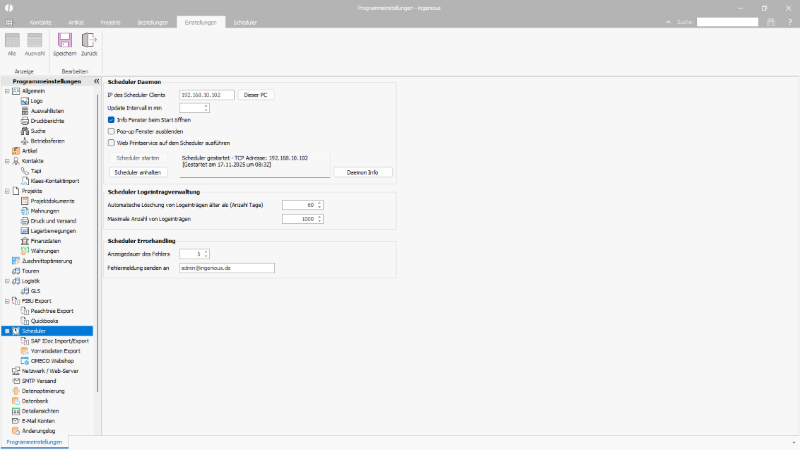Open Zuschnittoptimierung icon
This screenshot has width=800, height=450.
16,261
